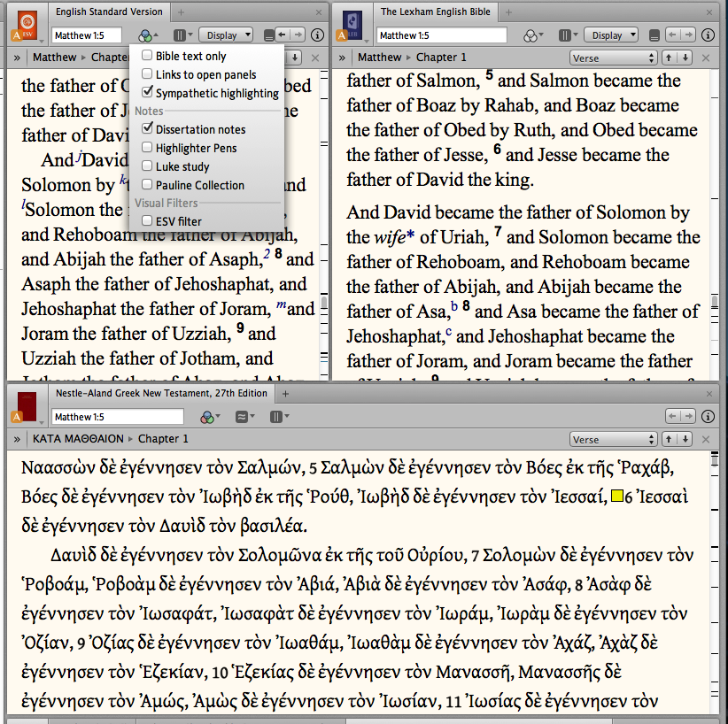
Task: Open visual filters menu in Nestle-Aland panel
Action: pyautogui.click(x=210, y=417)
